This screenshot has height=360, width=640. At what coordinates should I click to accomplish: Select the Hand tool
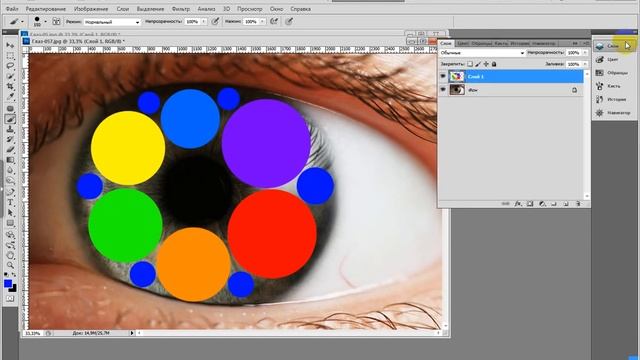pyautogui.click(x=10, y=256)
